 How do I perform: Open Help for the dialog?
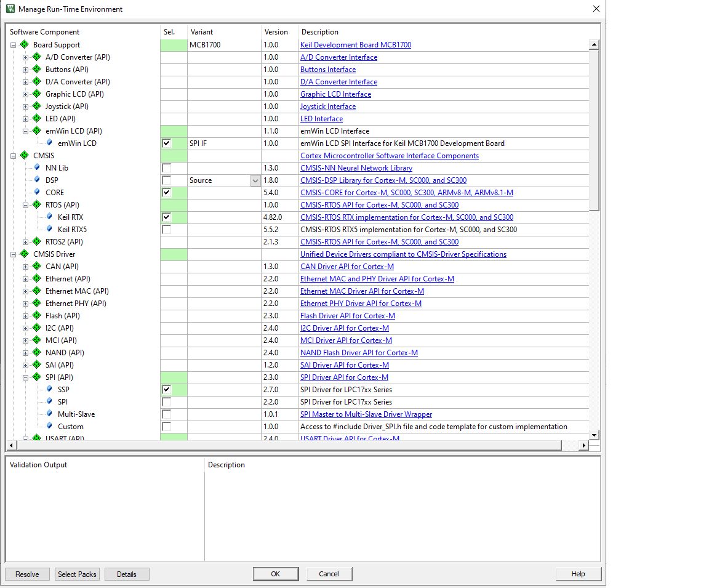click(x=579, y=573)
